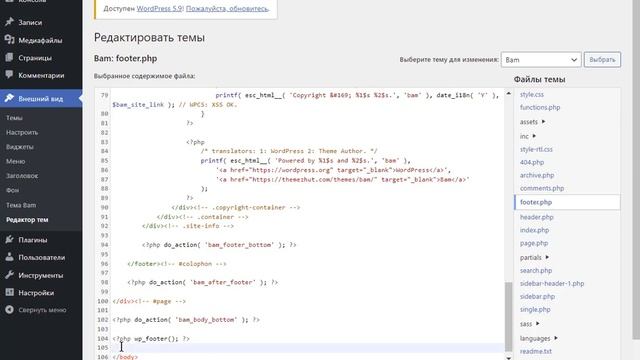Open Фон submenu item
Viewport: 640px width, 360px height.
pos(12,190)
